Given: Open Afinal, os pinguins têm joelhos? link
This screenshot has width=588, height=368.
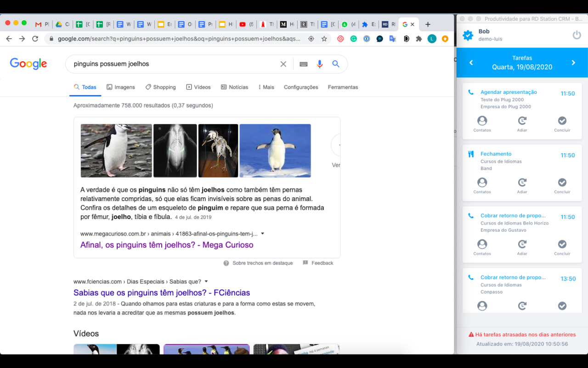Looking at the screenshot, I should click(167, 245).
